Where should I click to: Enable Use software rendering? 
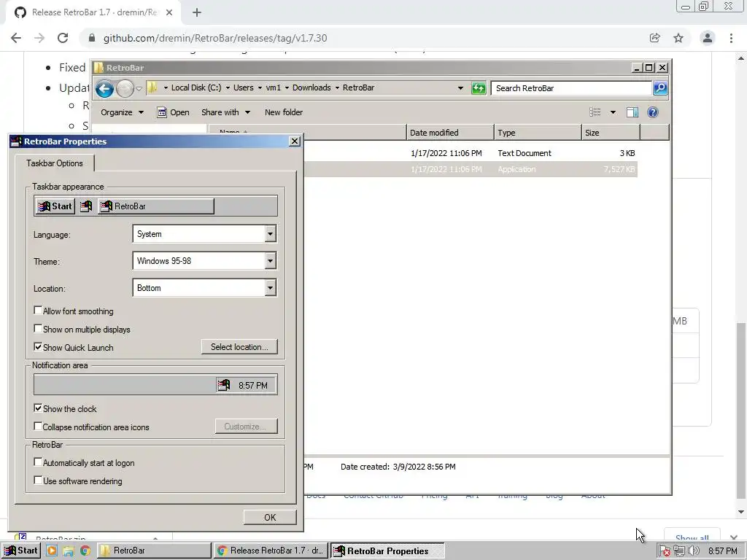point(38,480)
